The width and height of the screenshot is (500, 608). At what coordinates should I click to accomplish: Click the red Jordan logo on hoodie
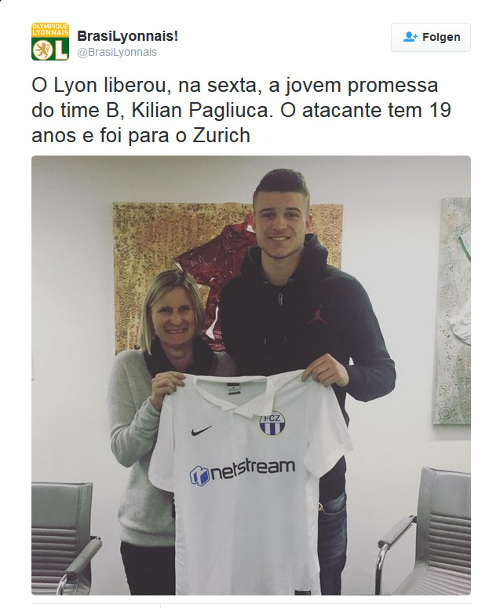[x=317, y=315]
